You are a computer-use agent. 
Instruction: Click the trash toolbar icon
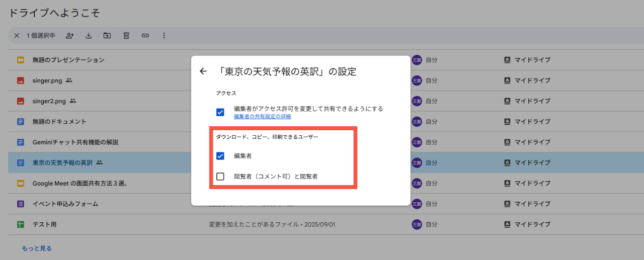coord(126,36)
